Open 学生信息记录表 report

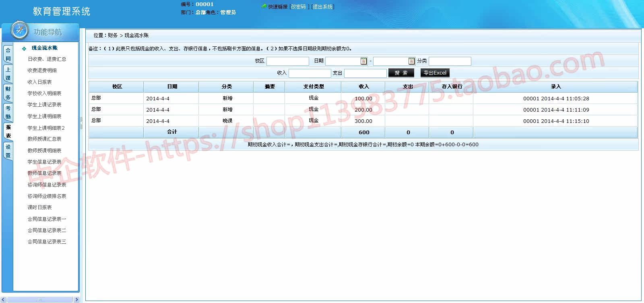click(x=44, y=162)
